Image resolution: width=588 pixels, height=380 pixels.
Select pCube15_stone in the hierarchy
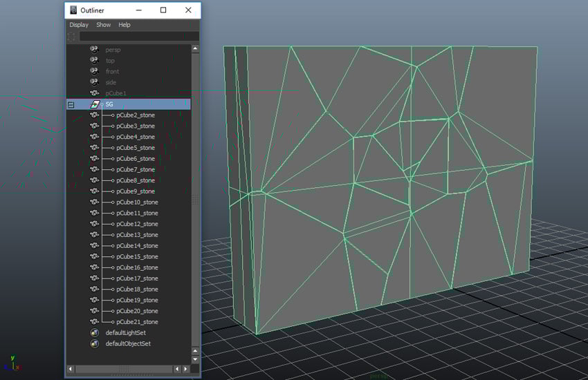click(137, 256)
